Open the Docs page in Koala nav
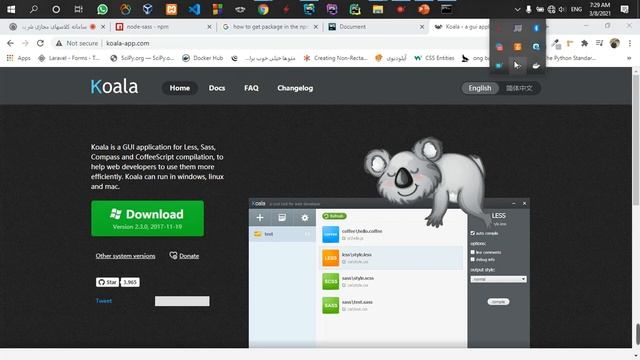Image resolution: width=640 pixels, height=360 pixels. [217, 88]
